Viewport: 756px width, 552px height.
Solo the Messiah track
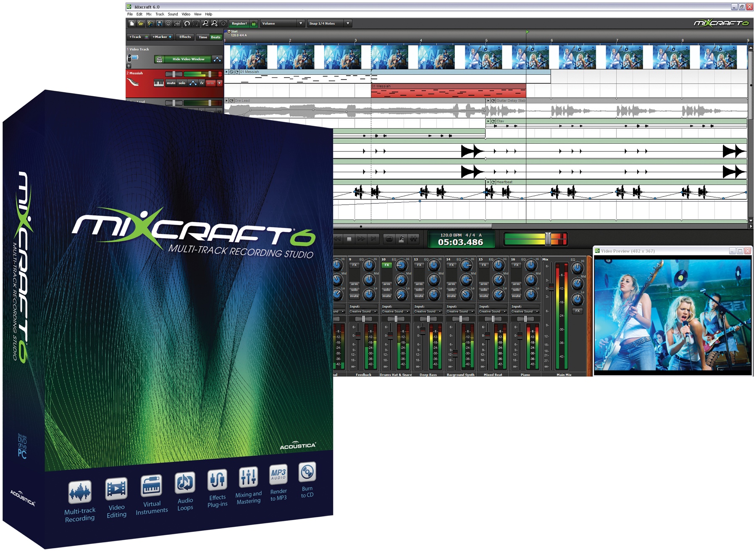click(x=182, y=83)
